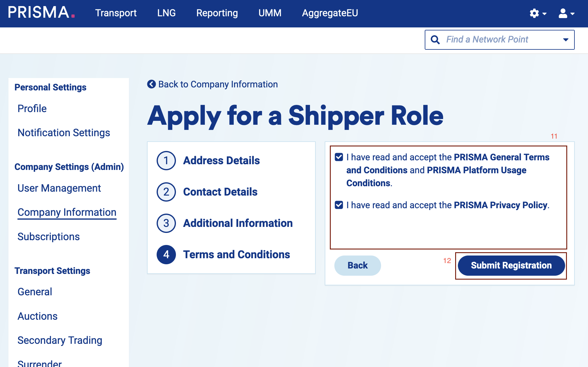The width and height of the screenshot is (588, 367).
Task: Uncheck General Terms and Conditions checkbox
Action: point(339,157)
